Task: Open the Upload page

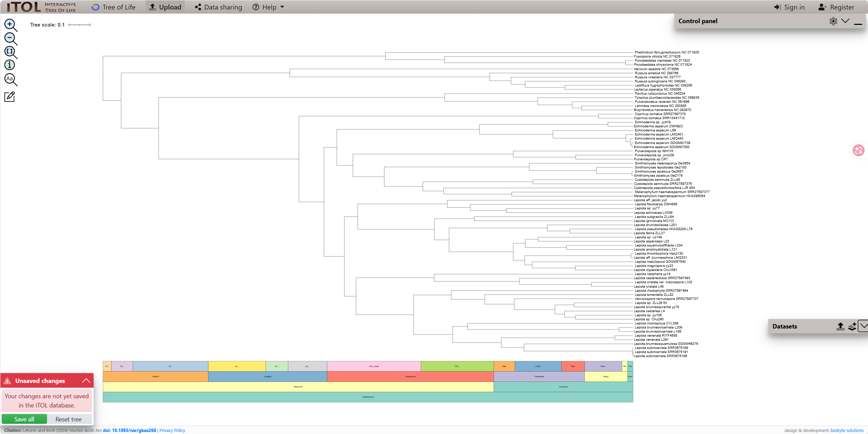Action: click(165, 7)
